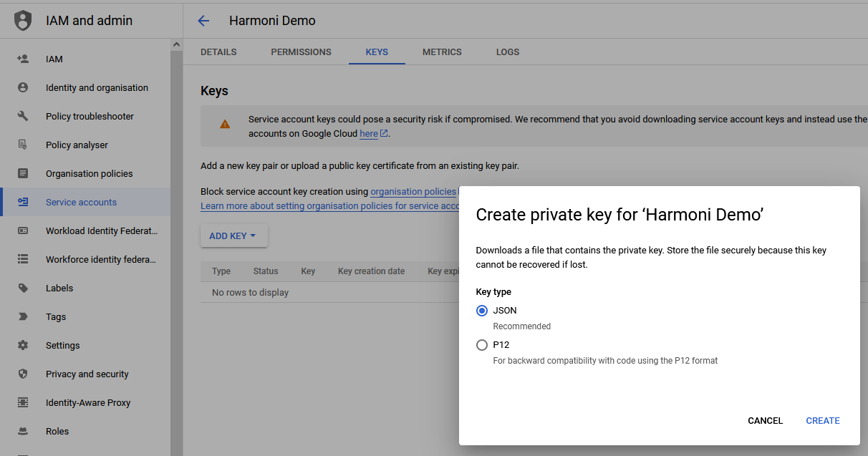Open the Settings gear in the sidebar
Image resolution: width=868 pixels, height=456 pixels.
22,345
